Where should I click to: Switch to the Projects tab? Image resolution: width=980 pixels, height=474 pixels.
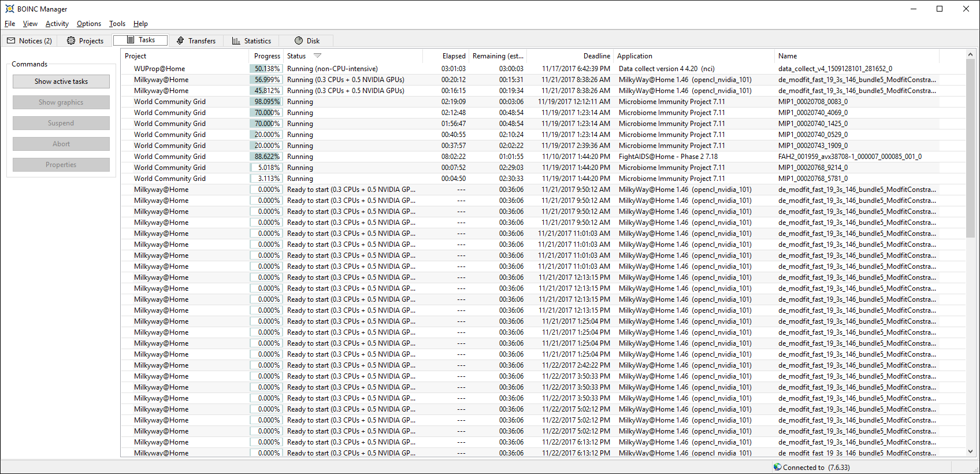pos(85,40)
